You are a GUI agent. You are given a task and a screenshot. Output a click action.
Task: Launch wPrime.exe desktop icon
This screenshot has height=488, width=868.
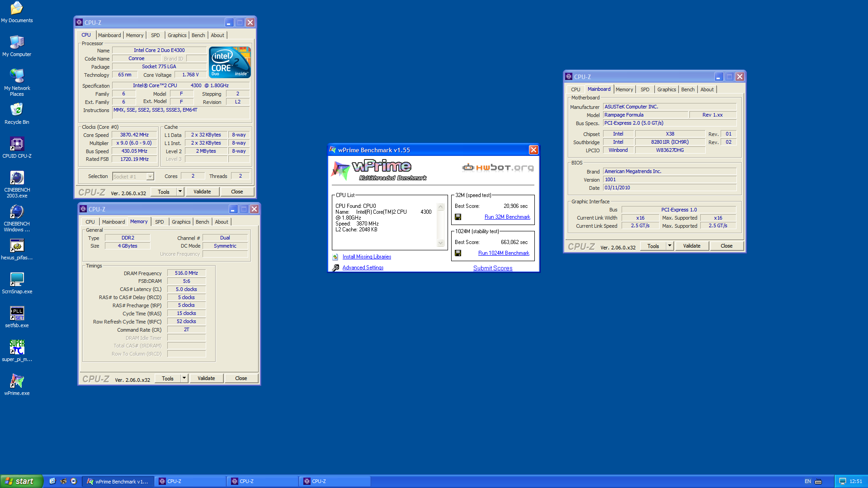[x=17, y=385]
